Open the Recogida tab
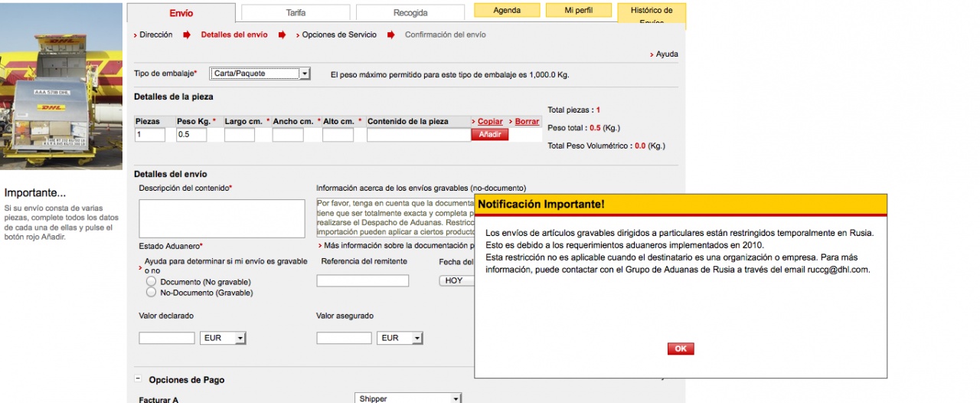 coord(410,13)
